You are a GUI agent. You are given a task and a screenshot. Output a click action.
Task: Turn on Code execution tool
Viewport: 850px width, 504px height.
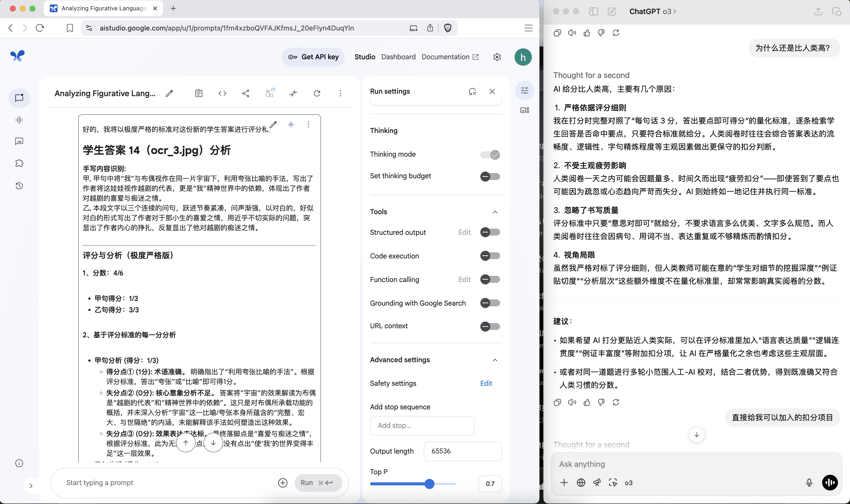point(490,256)
